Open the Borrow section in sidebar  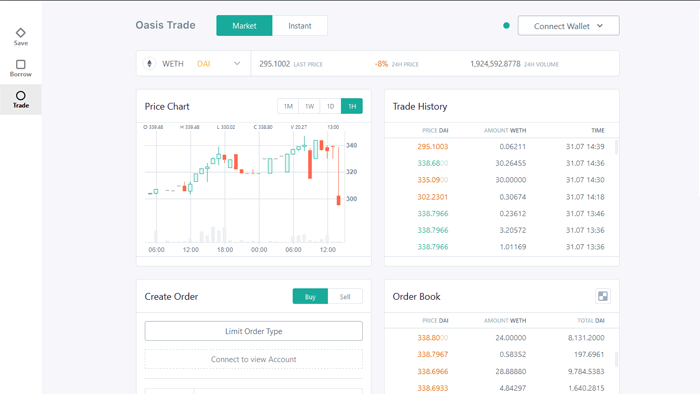tap(21, 68)
